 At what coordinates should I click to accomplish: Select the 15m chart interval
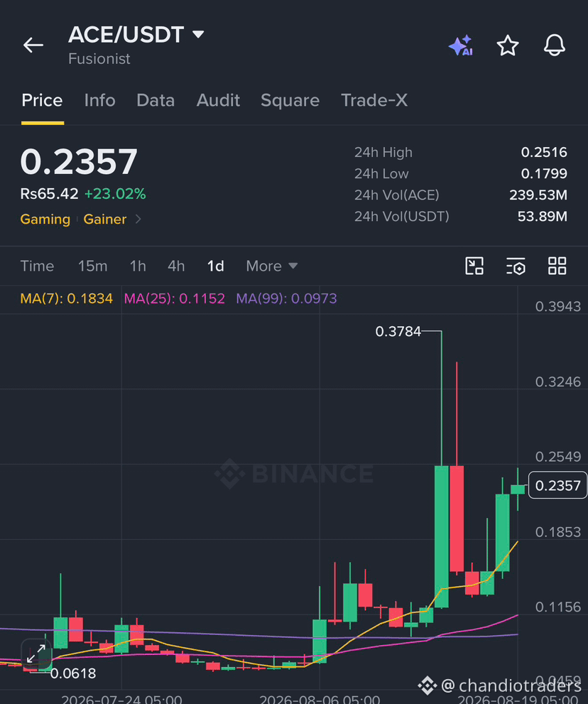click(x=92, y=266)
